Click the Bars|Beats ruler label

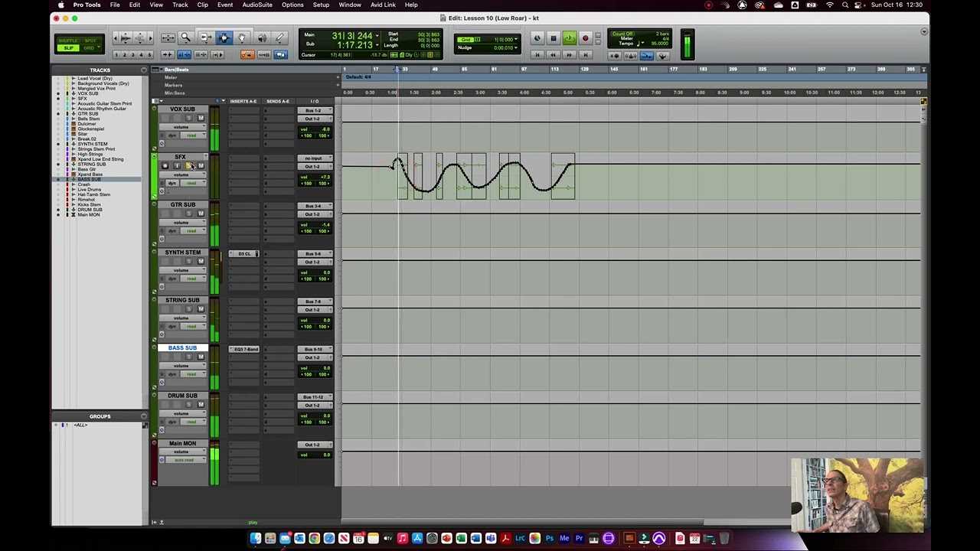178,70
